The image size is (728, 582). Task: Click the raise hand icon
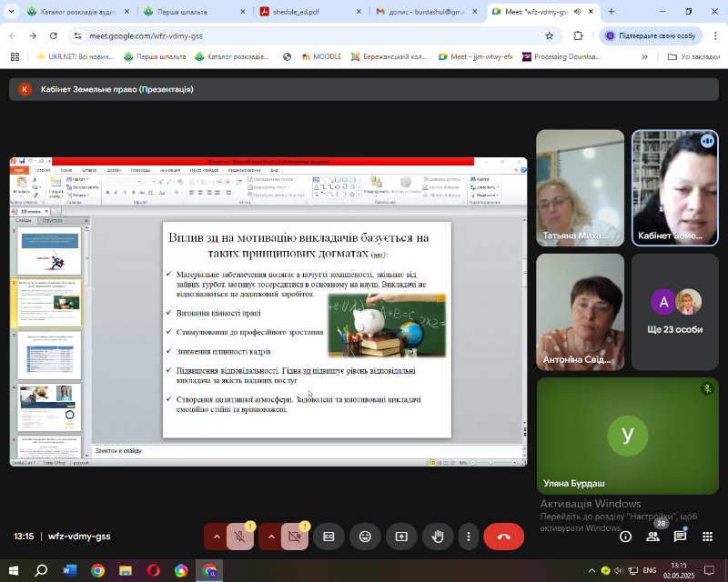438,537
